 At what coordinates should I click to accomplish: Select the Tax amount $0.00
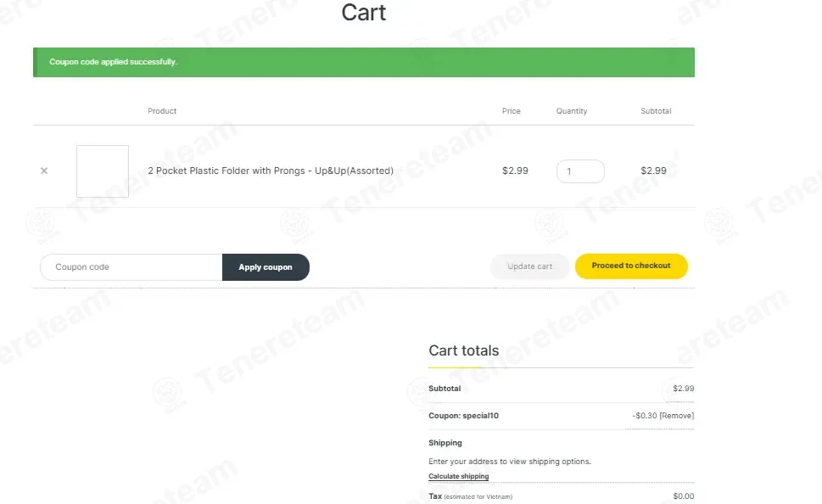click(684, 496)
